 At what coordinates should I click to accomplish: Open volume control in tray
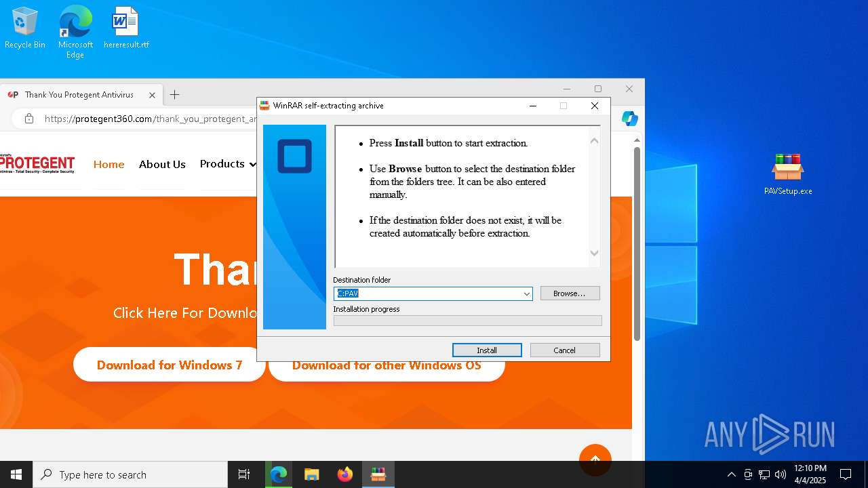coord(781,474)
